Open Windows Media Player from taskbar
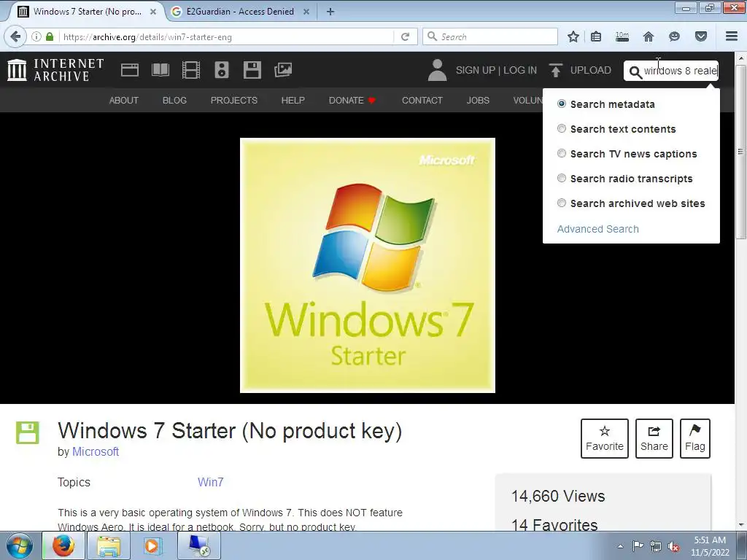 tap(153, 545)
